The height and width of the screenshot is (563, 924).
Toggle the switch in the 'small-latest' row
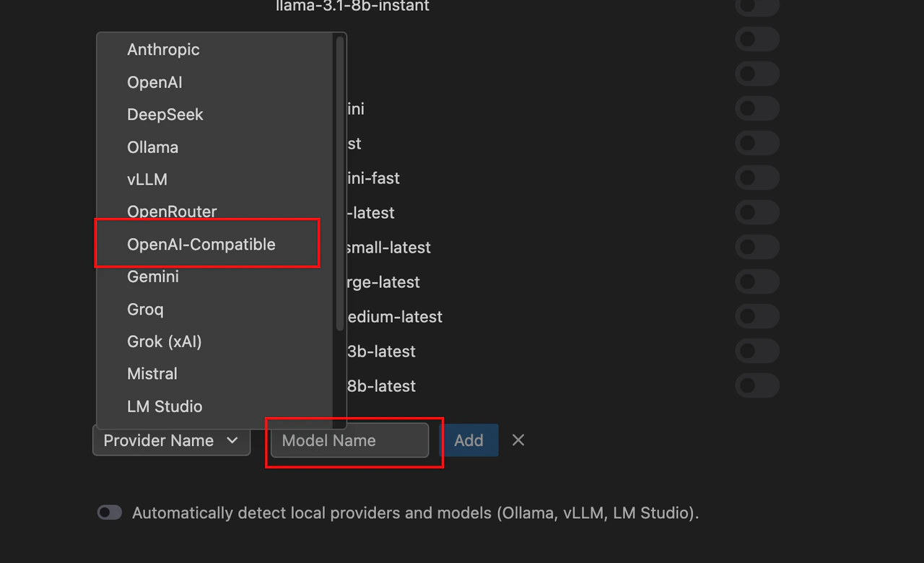pos(757,247)
